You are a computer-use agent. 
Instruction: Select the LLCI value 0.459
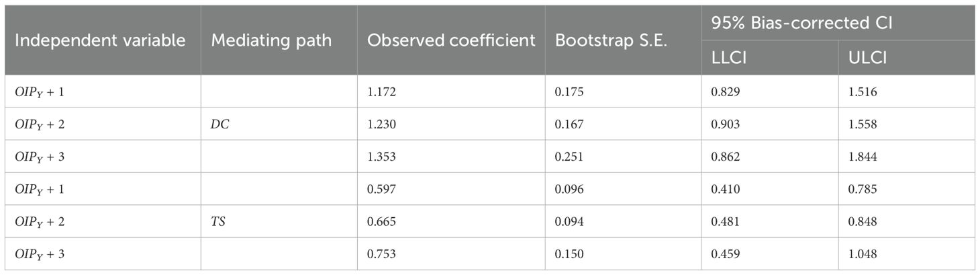point(726,253)
